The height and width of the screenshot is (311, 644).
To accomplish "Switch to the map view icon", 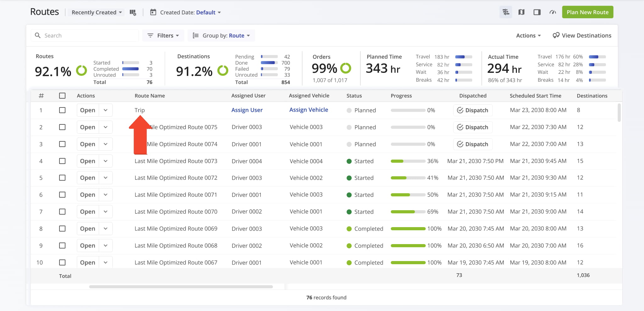I will pyautogui.click(x=521, y=12).
